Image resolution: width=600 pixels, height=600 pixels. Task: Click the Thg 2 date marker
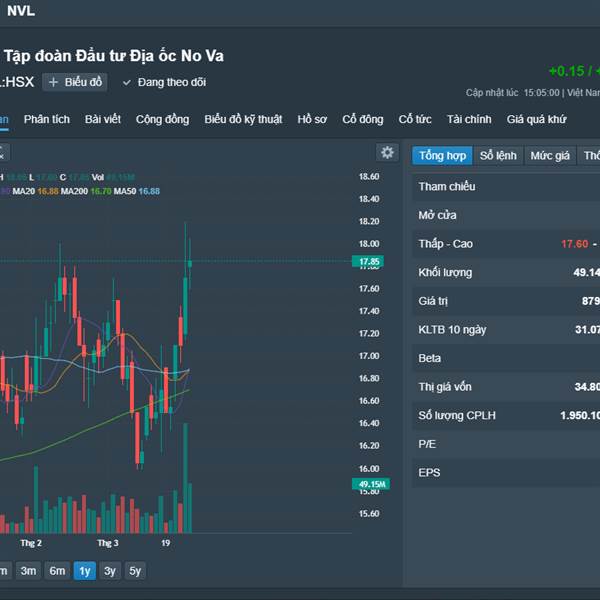tap(31, 543)
